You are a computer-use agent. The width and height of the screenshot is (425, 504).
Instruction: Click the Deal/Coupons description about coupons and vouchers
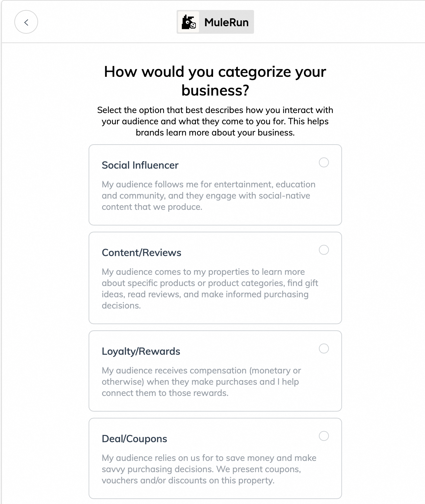(209, 469)
